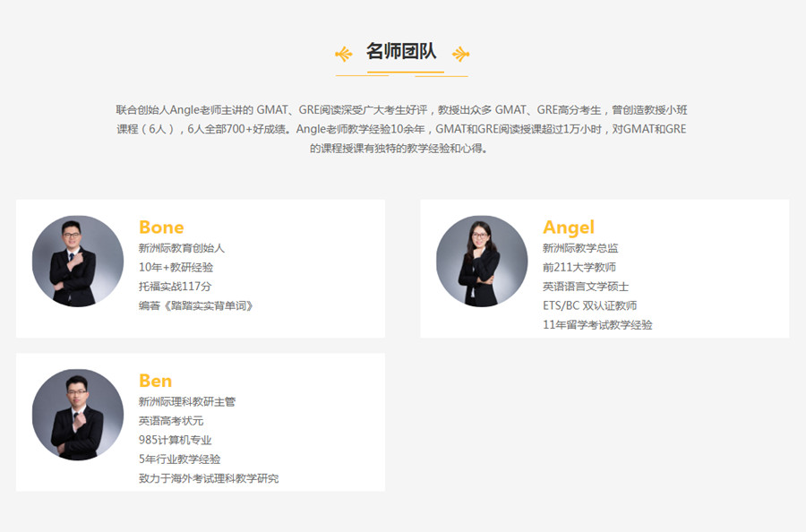Select the teacher name Bone
Screen dimensions: 806x532
coord(161,227)
